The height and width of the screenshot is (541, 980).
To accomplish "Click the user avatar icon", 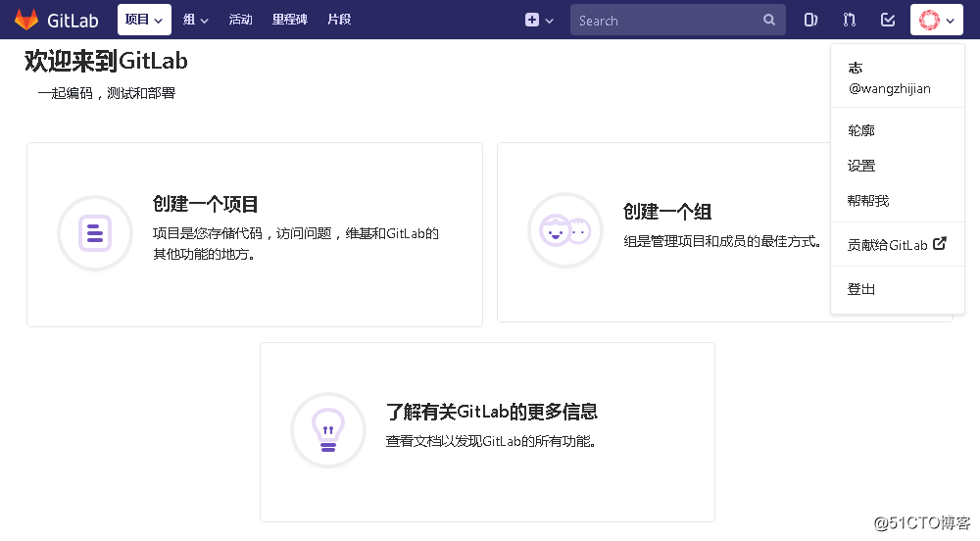I will click(x=929, y=20).
